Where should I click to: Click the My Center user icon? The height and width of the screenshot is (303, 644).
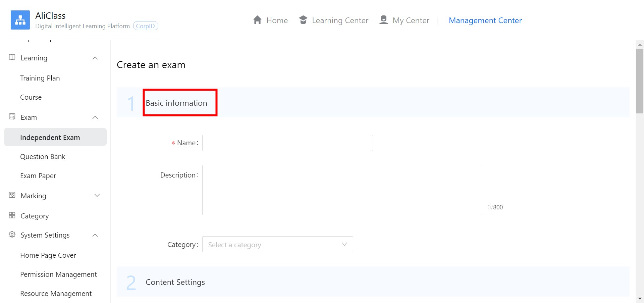pyautogui.click(x=383, y=20)
